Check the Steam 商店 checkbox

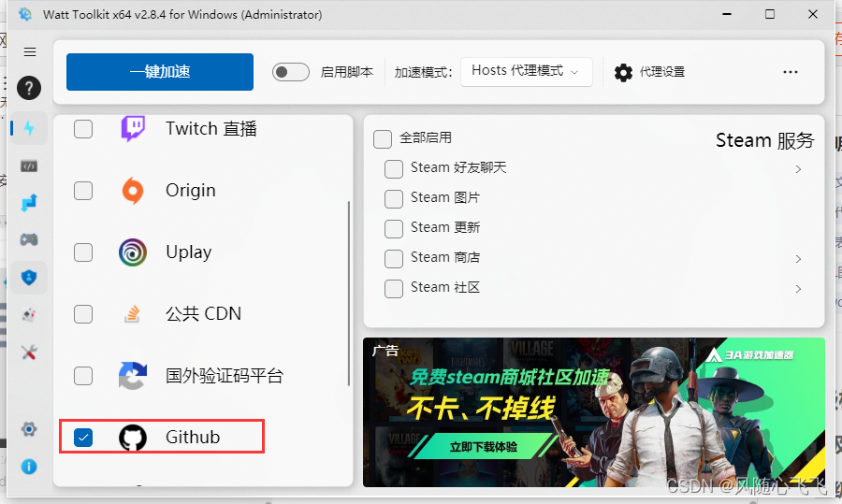(x=394, y=259)
